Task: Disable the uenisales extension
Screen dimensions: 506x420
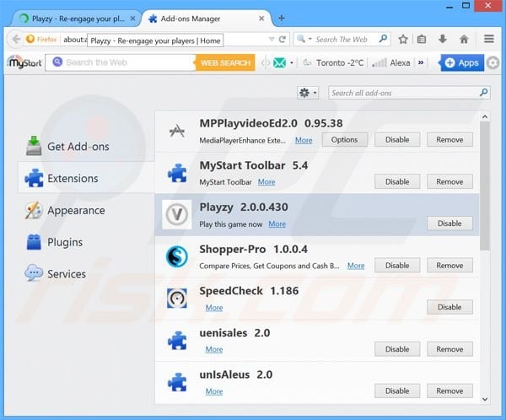Action: 397,348
